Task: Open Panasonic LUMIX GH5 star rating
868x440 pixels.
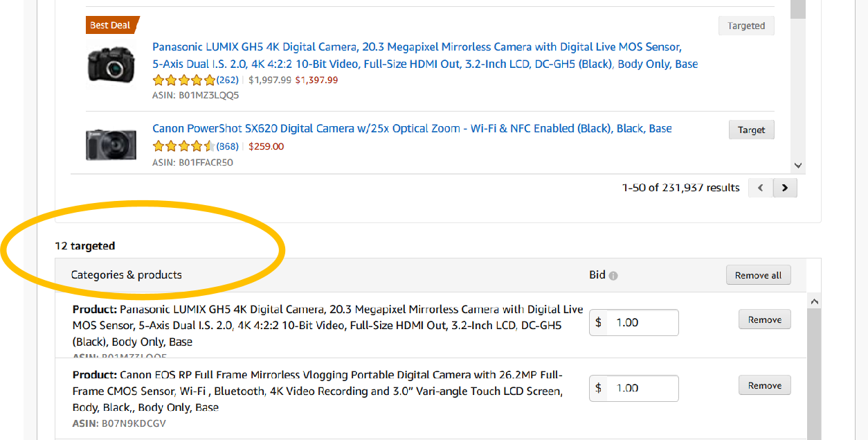Action: tap(183, 80)
